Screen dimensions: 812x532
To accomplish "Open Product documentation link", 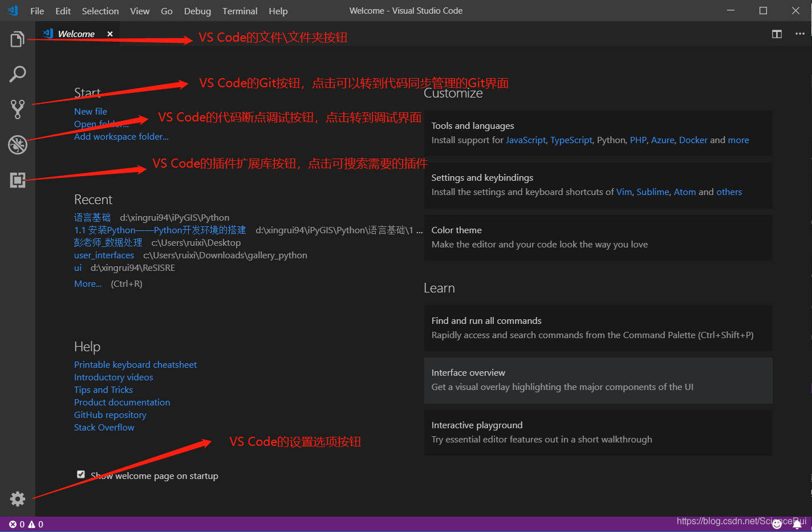I will 122,402.
